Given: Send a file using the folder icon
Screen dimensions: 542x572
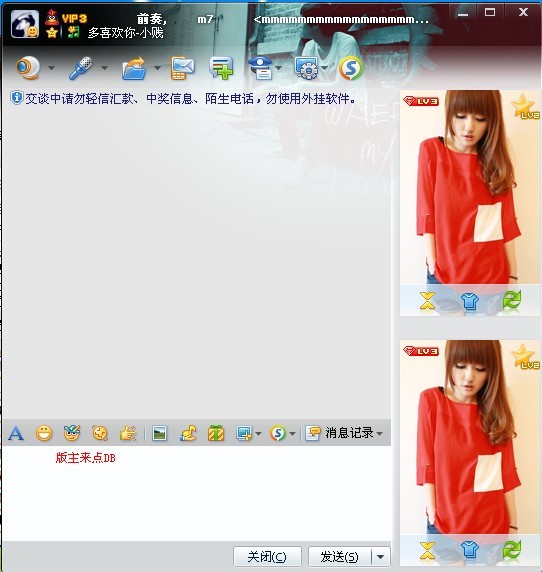Looking at the screenshot, I should [134, 68].
